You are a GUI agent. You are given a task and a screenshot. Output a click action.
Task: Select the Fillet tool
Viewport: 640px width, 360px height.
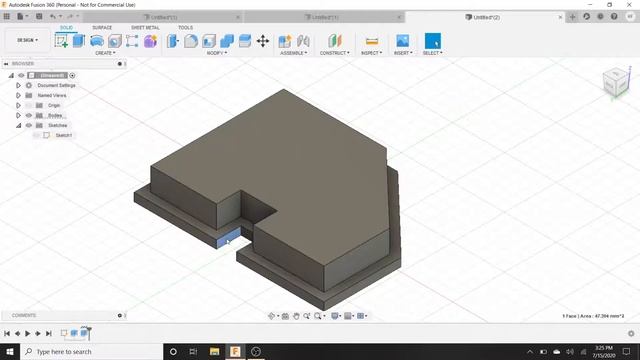[191, 41]
